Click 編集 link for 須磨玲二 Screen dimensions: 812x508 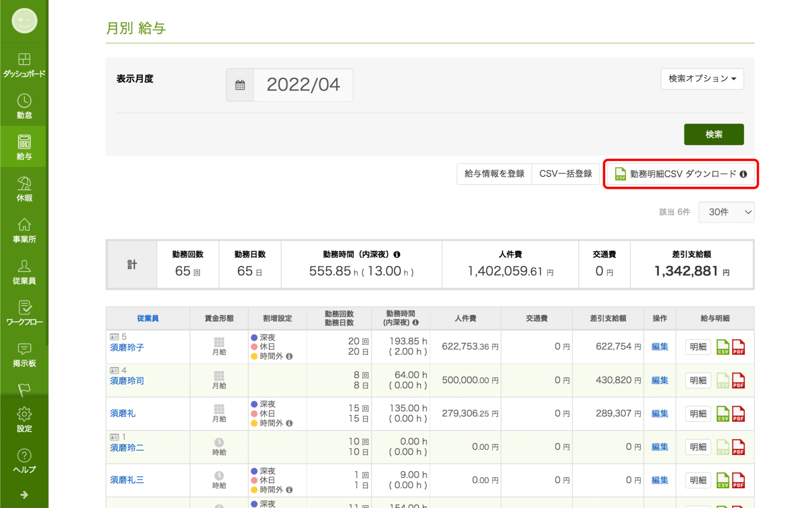coord(659,447)
